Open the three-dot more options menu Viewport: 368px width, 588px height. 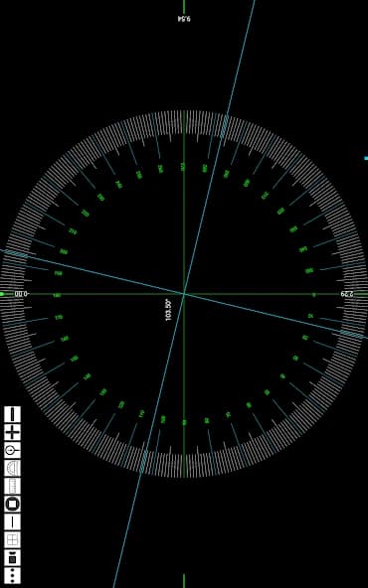pos(12,576)
